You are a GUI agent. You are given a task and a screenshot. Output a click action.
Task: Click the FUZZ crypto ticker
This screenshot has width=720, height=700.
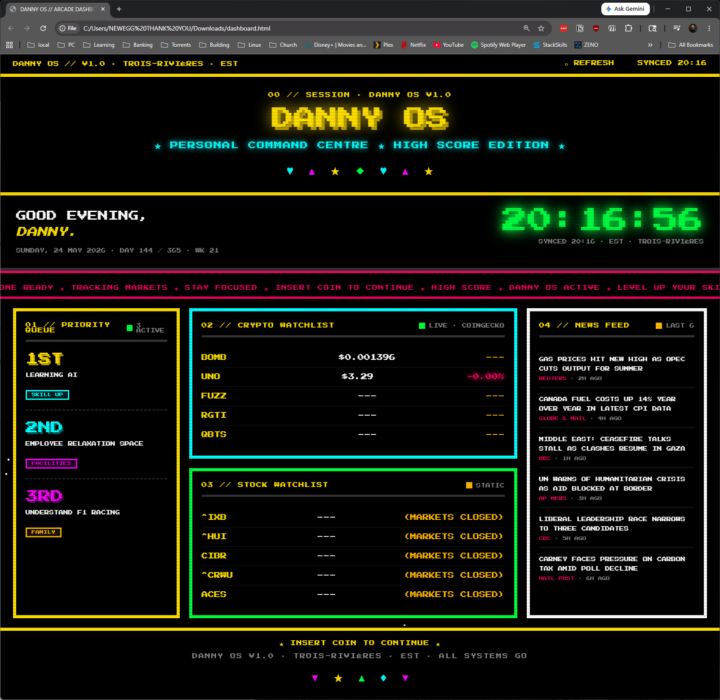point(214,395)
